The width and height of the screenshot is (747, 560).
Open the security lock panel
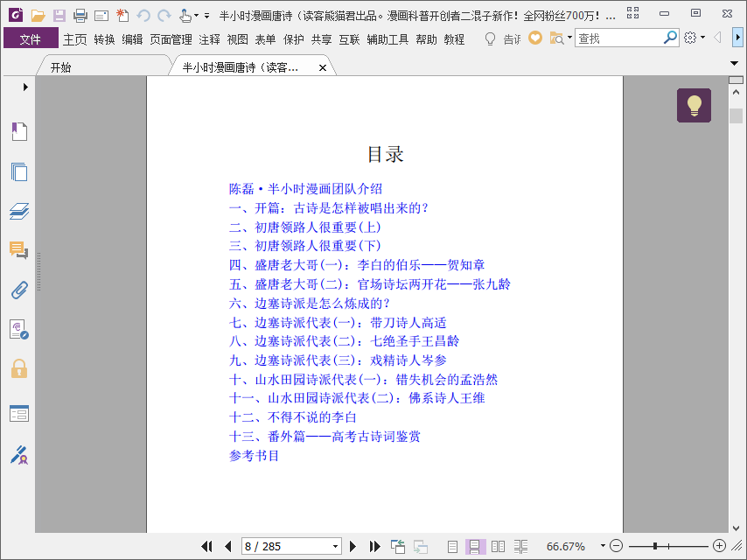19,369
